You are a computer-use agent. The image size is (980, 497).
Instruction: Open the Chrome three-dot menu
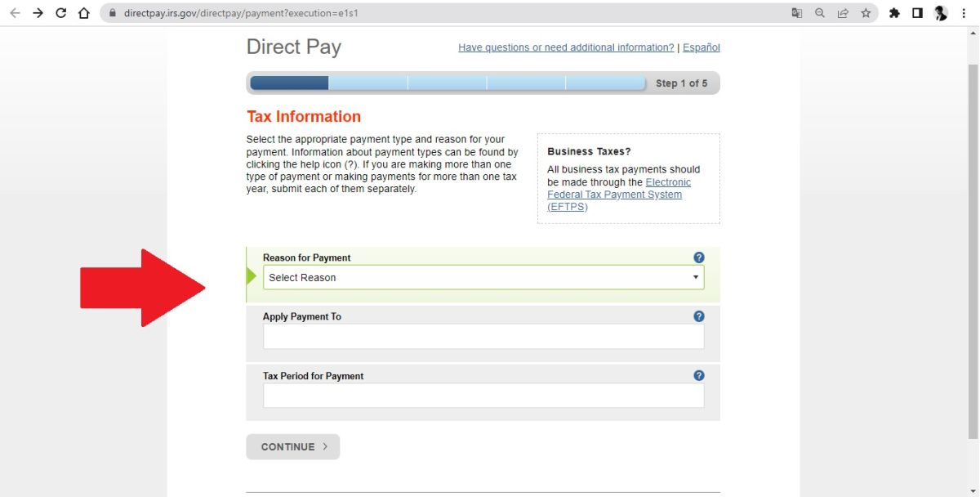point(964,13)
